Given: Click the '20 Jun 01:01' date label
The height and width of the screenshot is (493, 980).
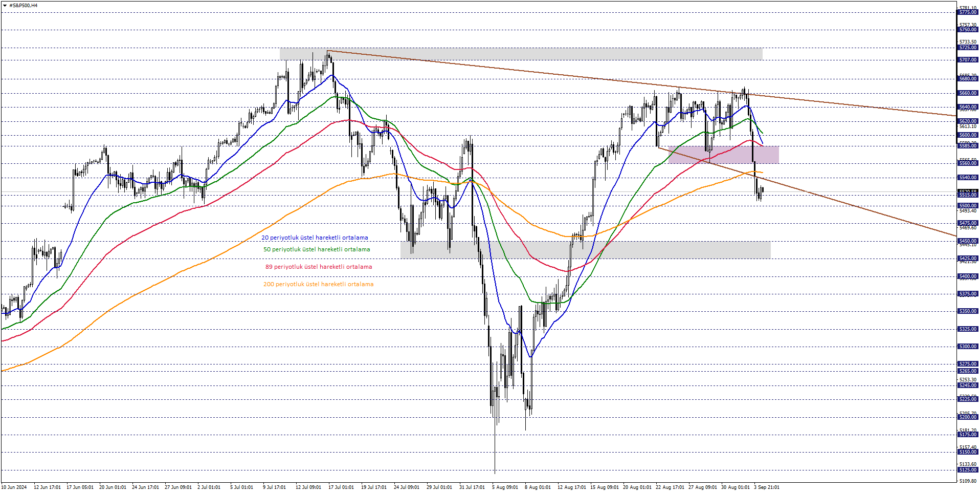Looking at the screenshot, I should pyautogui.click(x=113, y=487).
